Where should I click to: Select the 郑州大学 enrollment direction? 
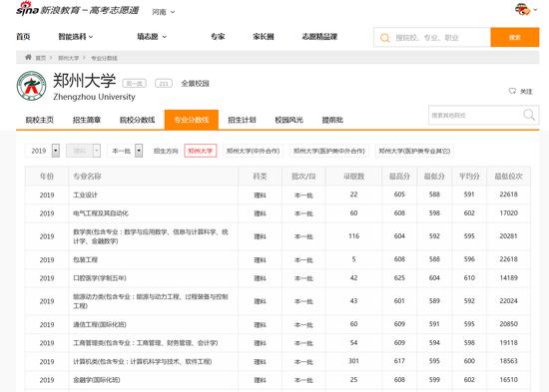(201, 151)
